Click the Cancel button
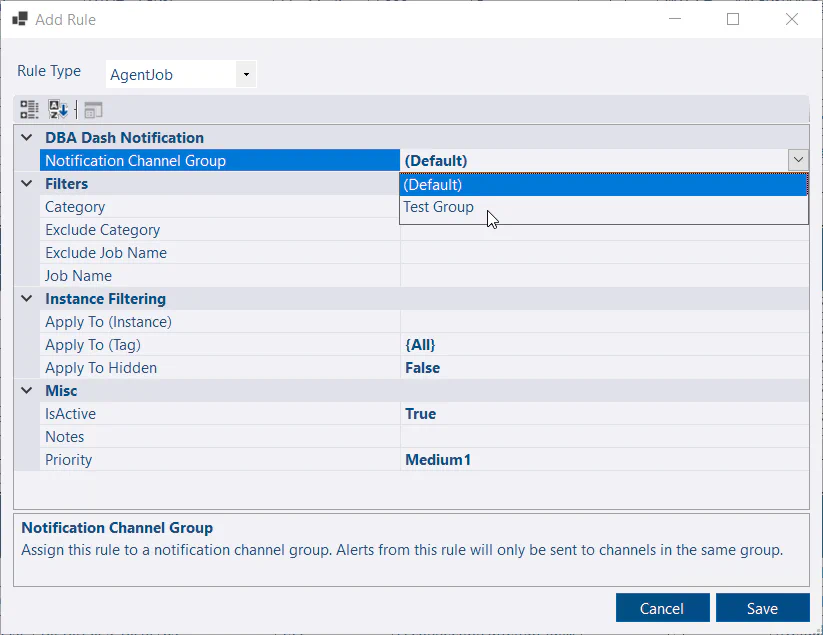 pyautogui.click(x=662, y=608)
